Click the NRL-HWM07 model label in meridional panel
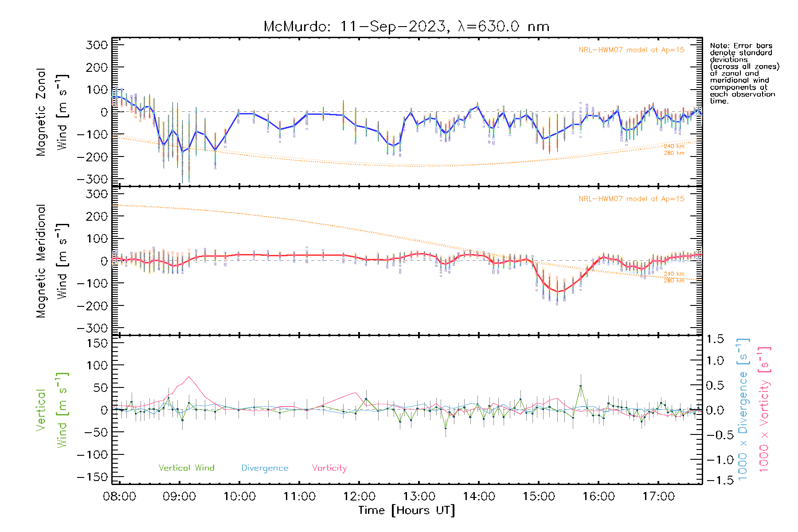 tap(631, 199)
